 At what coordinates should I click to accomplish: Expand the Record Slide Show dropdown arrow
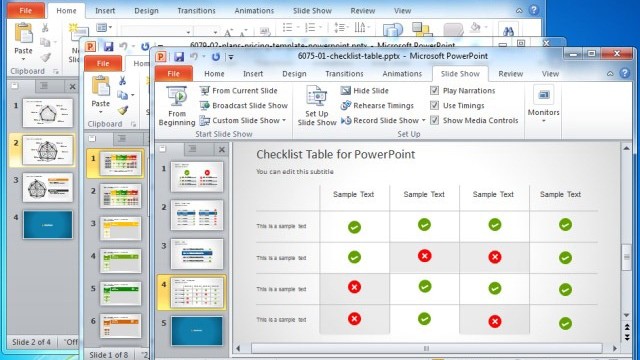tap(424, 120)
